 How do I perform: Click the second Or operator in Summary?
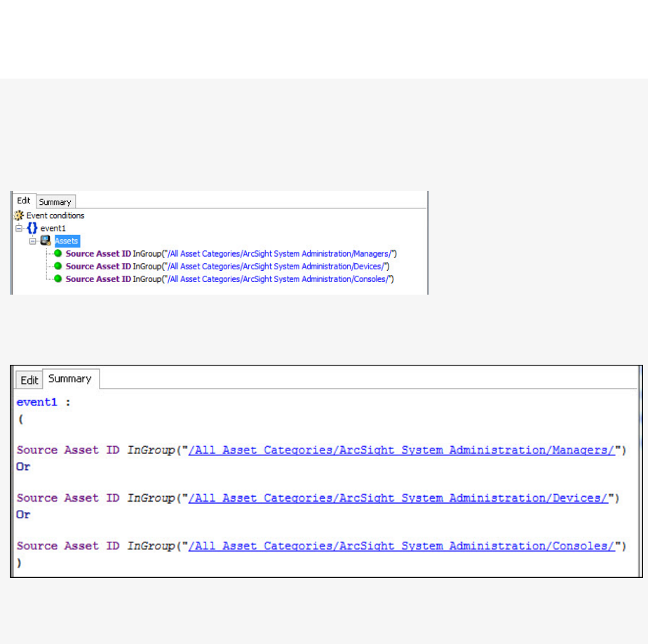(23, 515)
